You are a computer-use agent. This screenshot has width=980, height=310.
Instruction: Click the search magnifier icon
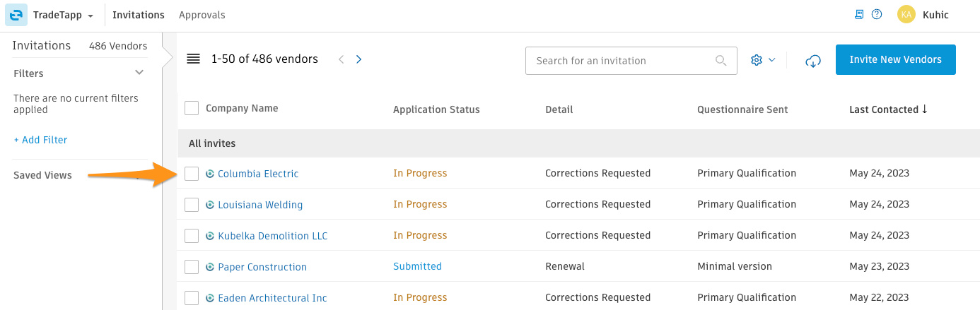pos(721,61)
